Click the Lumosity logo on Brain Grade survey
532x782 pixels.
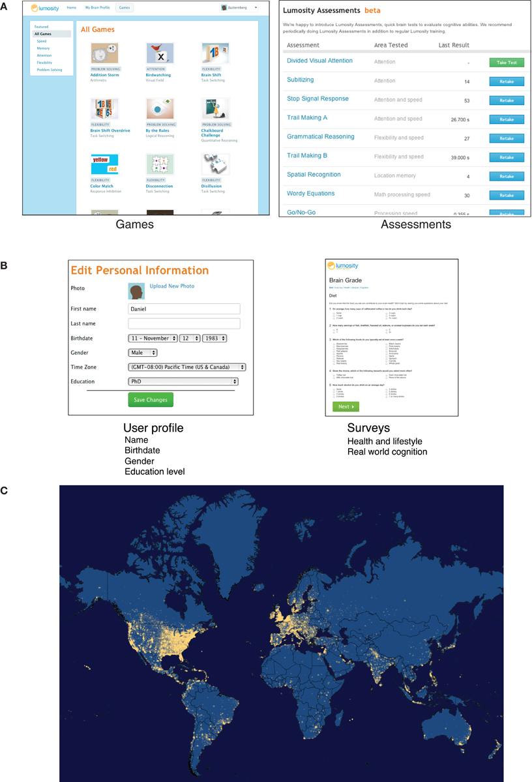[x=342, y=266]
